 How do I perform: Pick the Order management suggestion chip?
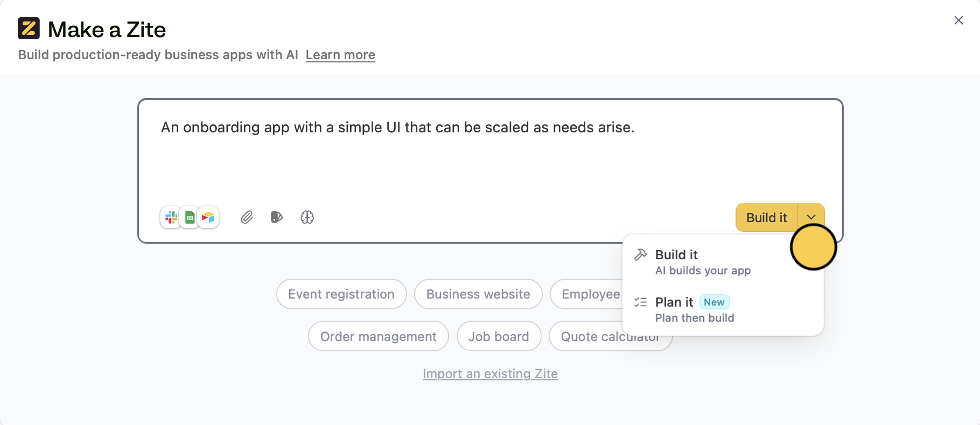(x=378, y=337)
